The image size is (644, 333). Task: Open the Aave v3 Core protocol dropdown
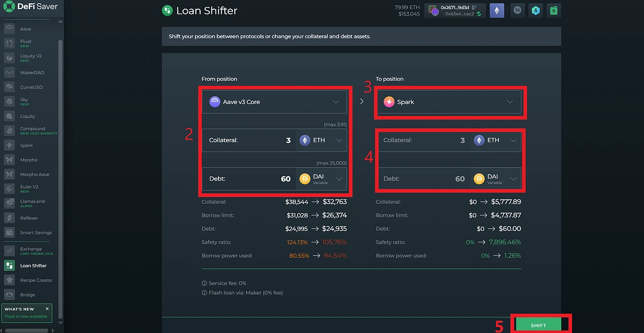pos(274,102)
